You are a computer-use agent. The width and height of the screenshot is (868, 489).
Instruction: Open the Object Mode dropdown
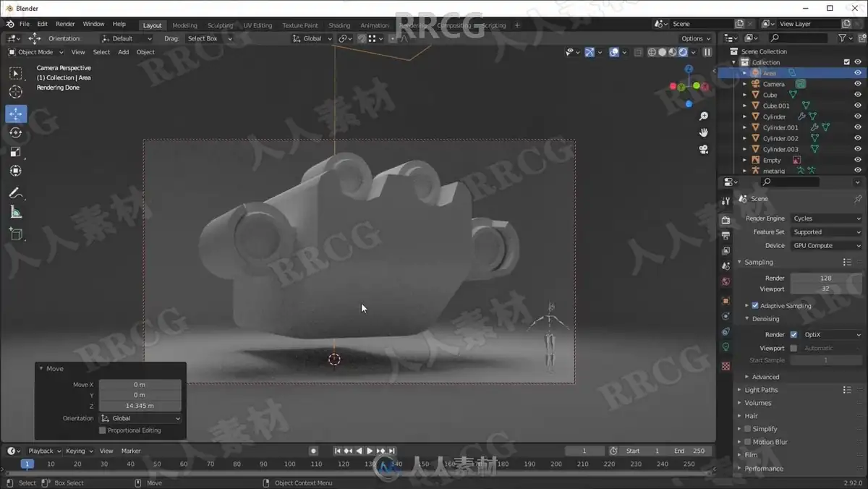tap(36, 52)
